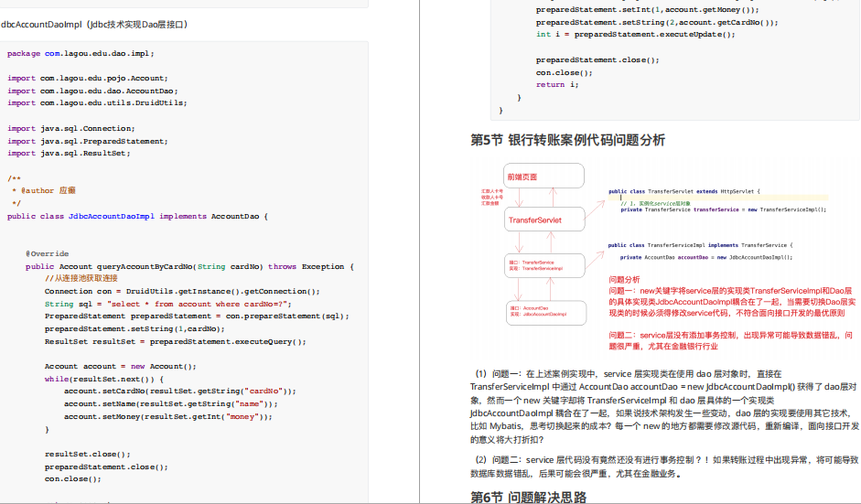Click the 'return i;' line

pos(557,84)
